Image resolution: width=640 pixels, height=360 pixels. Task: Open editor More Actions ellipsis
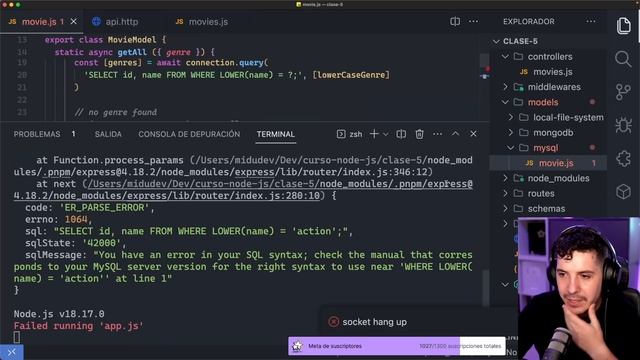(473, 21)
